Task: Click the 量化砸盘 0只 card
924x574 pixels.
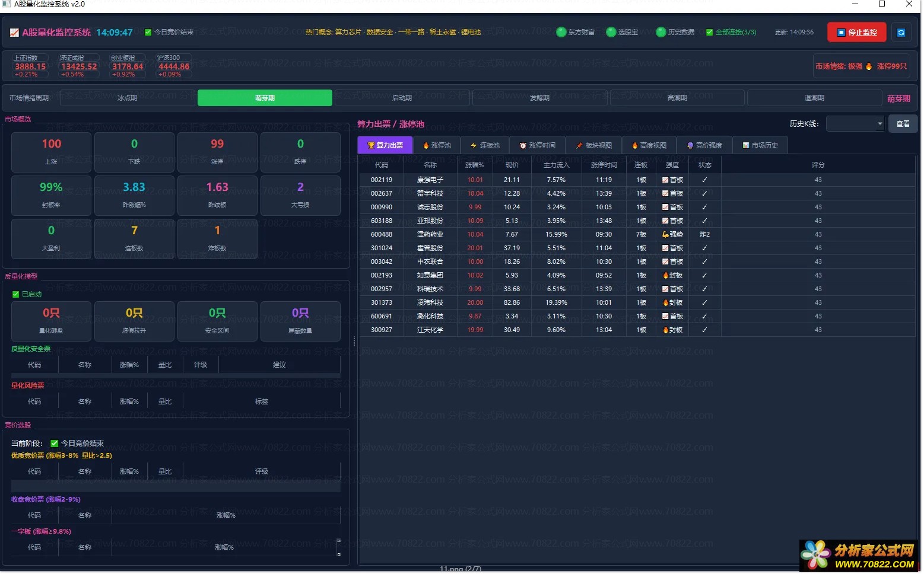Action: tap(51, 321)
